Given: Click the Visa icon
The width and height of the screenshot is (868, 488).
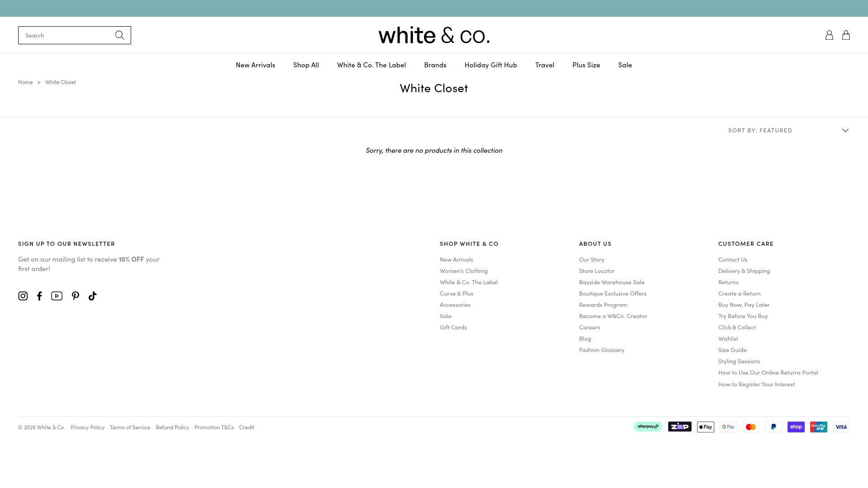Looking at the screenshot, I should [841, 427].
